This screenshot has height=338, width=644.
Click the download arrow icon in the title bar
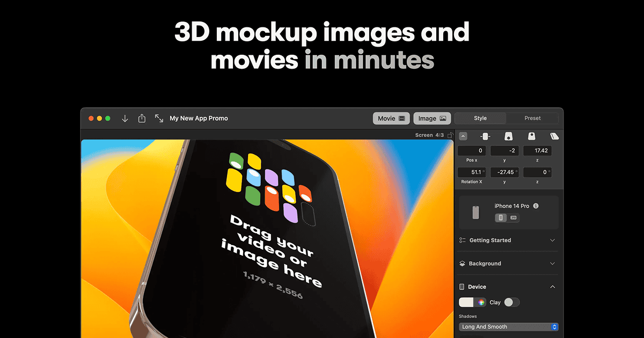pyautogui.click(x=125, y=119)
